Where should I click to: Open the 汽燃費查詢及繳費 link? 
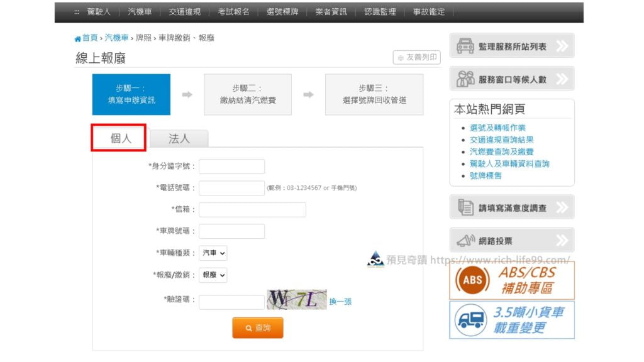point(501,152)
